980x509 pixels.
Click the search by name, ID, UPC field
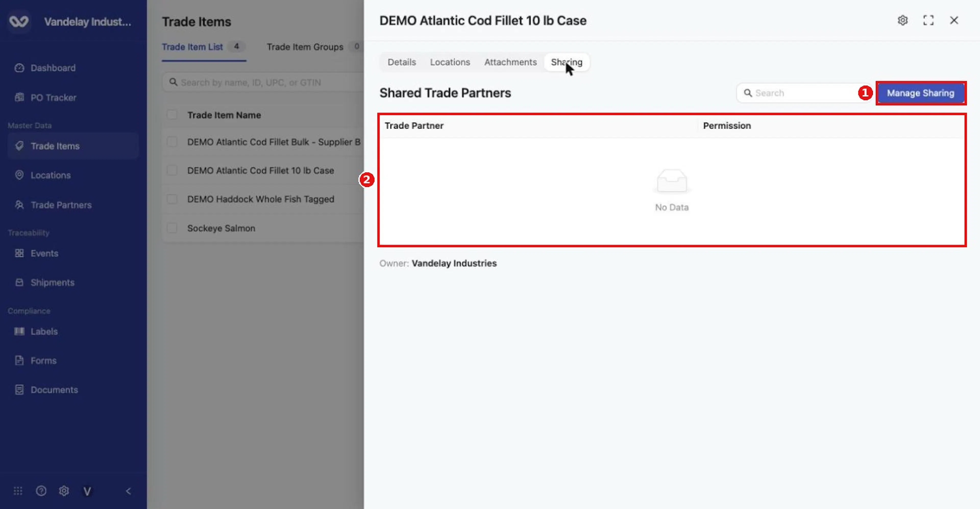(x=263, y=82)
